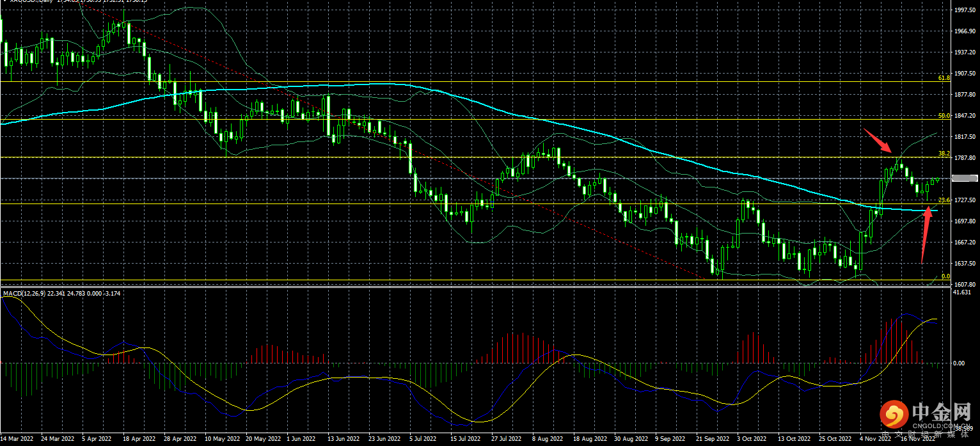Click the gray current price marker on axis
980x446 pixels.
tap(965, 179)
